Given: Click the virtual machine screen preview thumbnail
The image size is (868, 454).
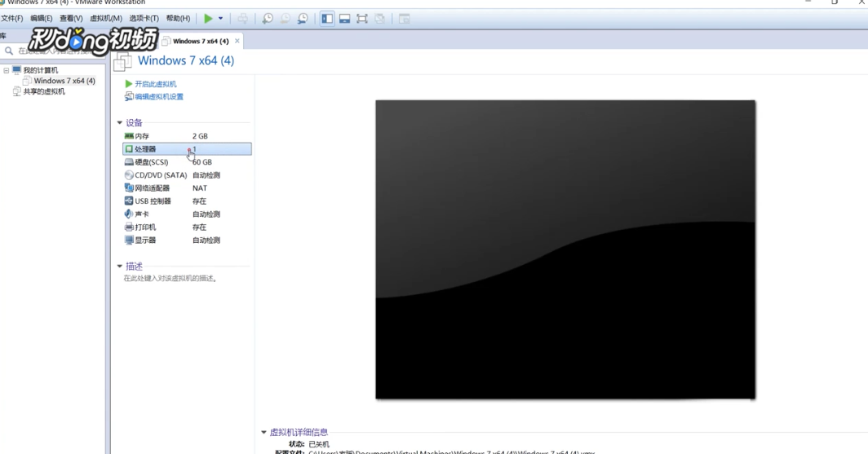Looking at the screenshot, I should [565, 249].
